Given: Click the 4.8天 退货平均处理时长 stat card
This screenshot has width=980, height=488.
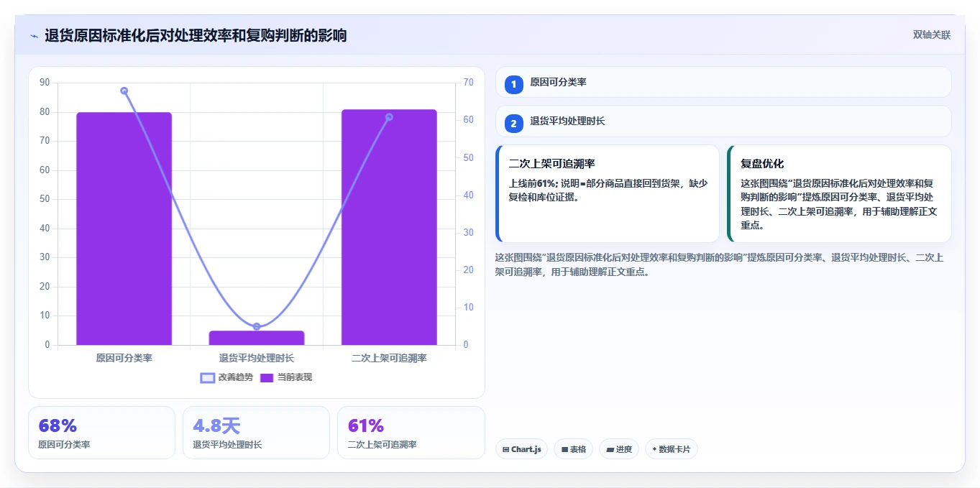Looking at the screenshot, I should (x=256, y=433).
